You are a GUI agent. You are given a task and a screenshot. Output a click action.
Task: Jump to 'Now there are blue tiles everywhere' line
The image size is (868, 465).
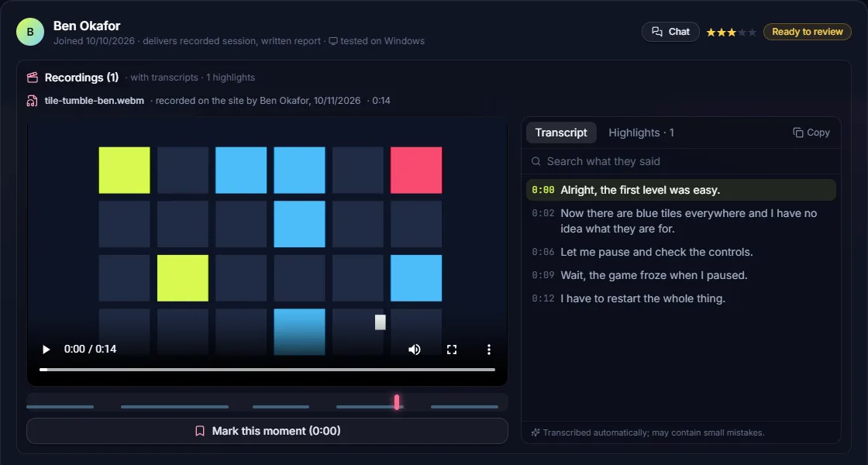pos(681,221)
